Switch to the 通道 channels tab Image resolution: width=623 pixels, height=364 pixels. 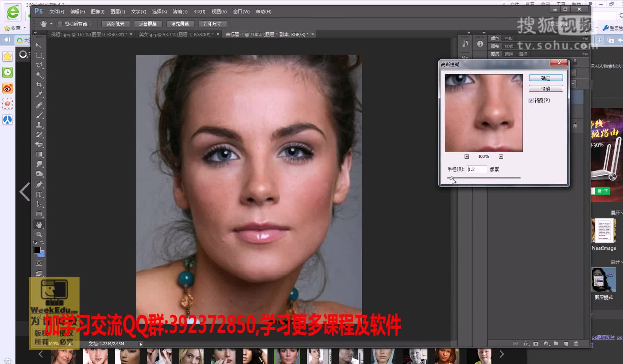(509, 54)
